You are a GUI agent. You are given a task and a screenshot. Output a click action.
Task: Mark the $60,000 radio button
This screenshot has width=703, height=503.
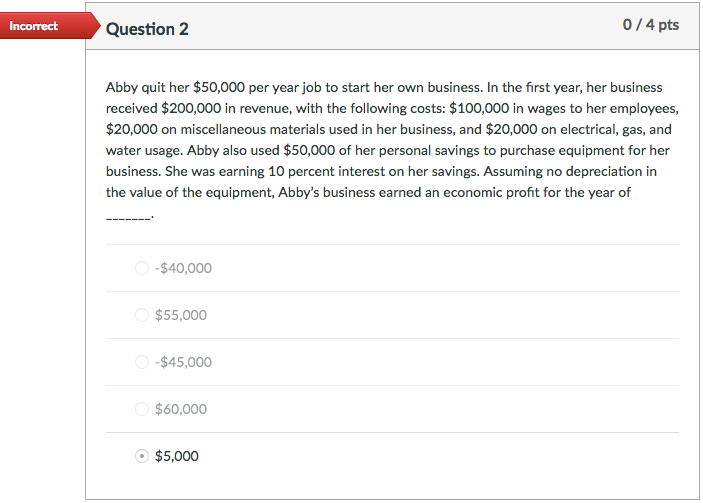(142, 409)
